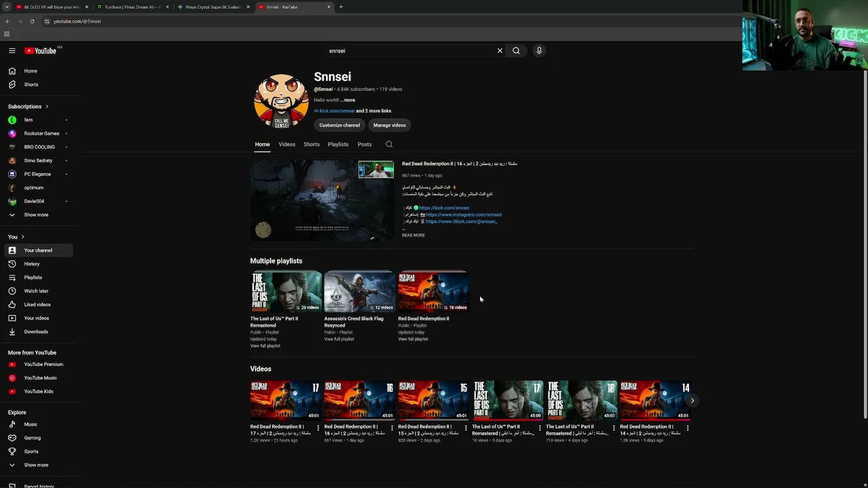Screen dimensions: 868x488
Task: Open YouTube Kids from sidebar
Action: pos(39,392)
